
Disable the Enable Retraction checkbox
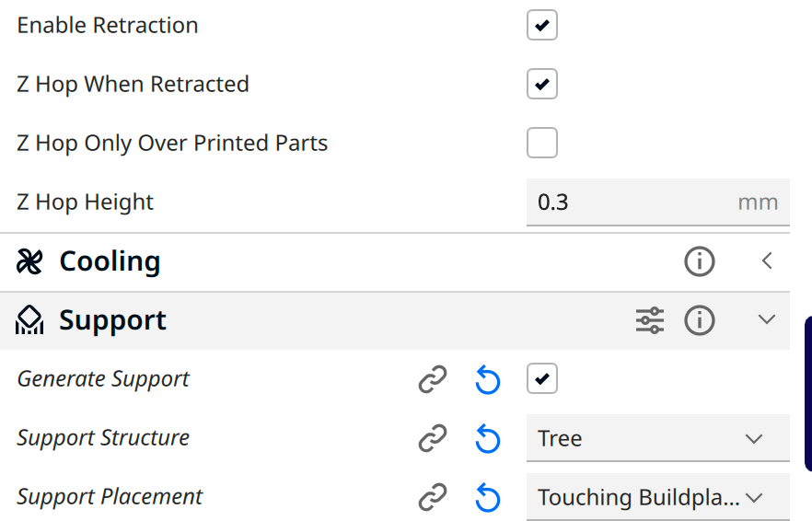click(x=542, y=25)
